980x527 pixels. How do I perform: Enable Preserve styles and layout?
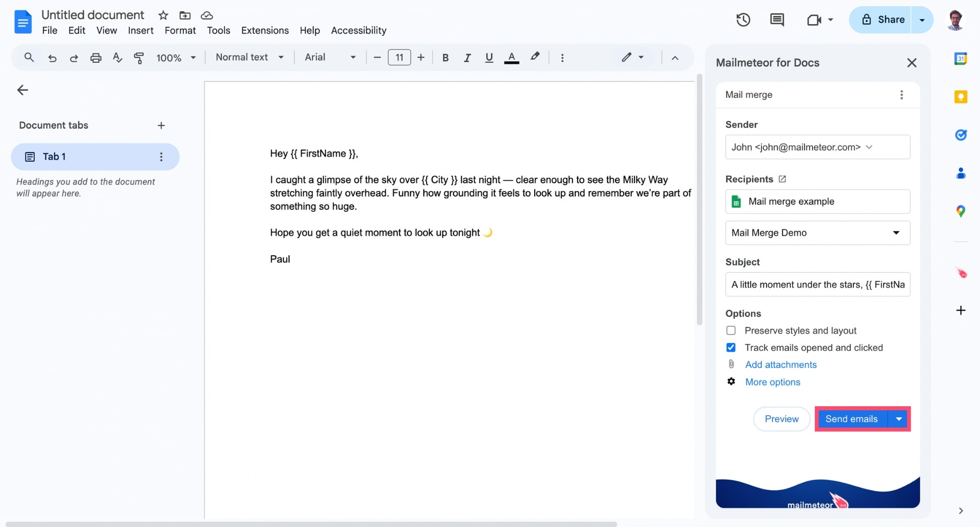[731, 330]
